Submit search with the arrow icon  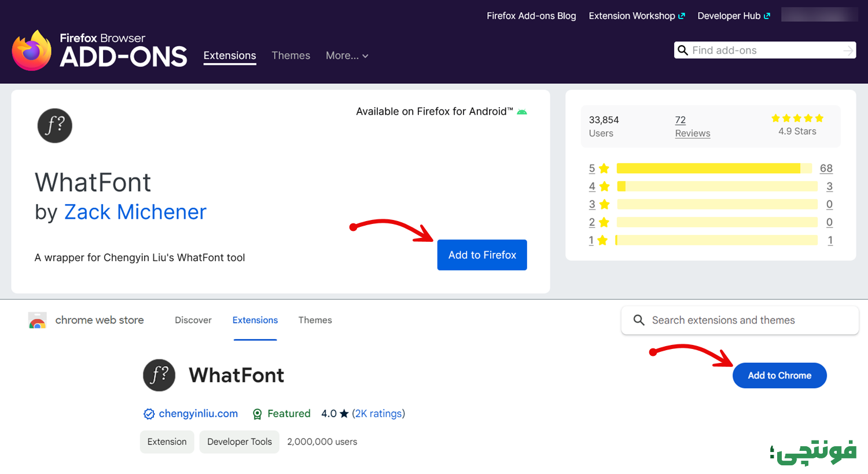click(848, 51)
